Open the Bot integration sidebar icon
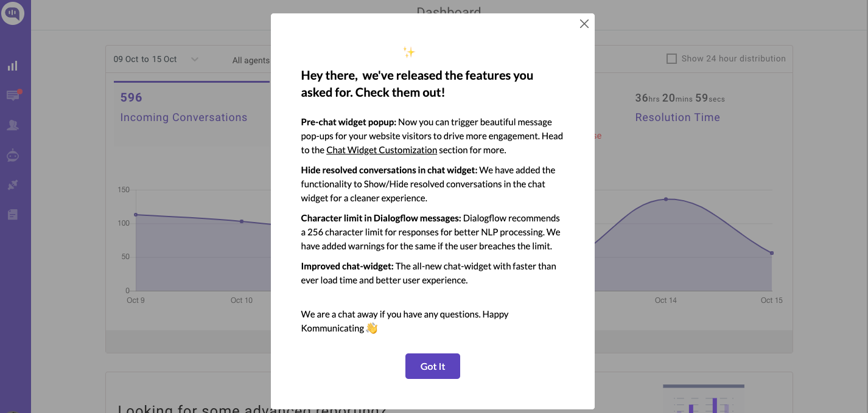Image resolution: width=868 pixels, height=413 pixels. tap(13, 156)
